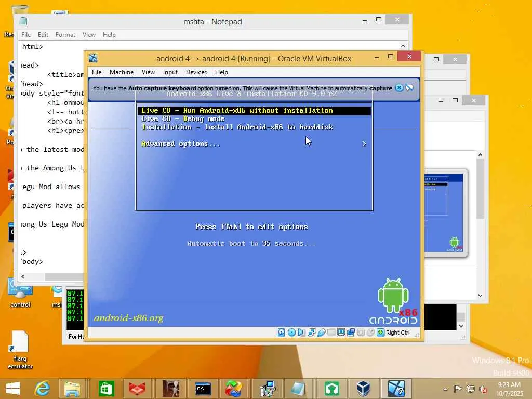The height and width of the screenshot is (399, 532).
Task: Open the installer (computer and disc) taskbar icon
Action: coord(268,389)
